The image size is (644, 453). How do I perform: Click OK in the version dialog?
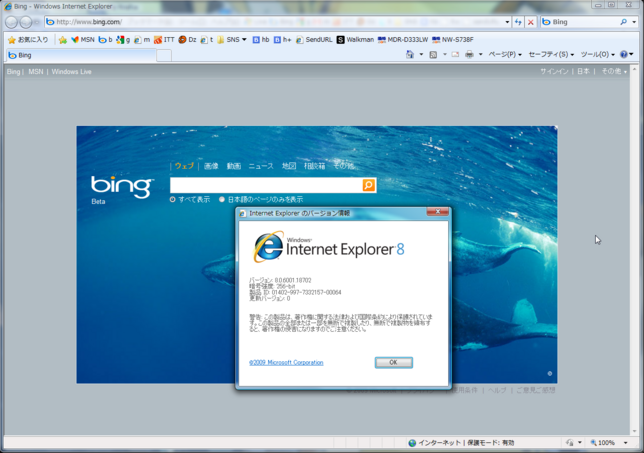click(393, 363)
